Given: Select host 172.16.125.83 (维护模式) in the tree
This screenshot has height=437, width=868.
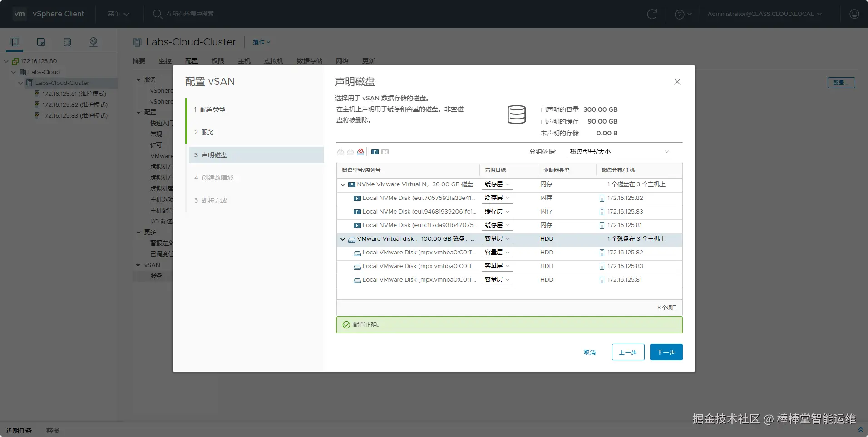Looking at the screenshot, I should (75, 116).
